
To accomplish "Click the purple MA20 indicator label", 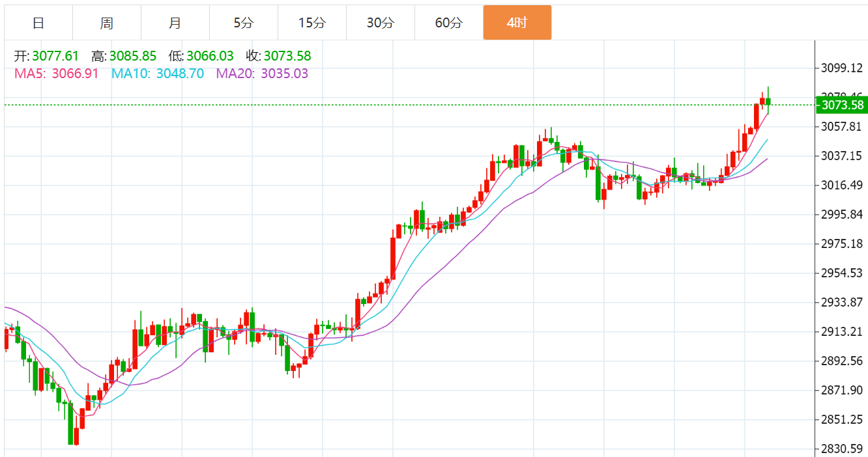I will [262, 74].
